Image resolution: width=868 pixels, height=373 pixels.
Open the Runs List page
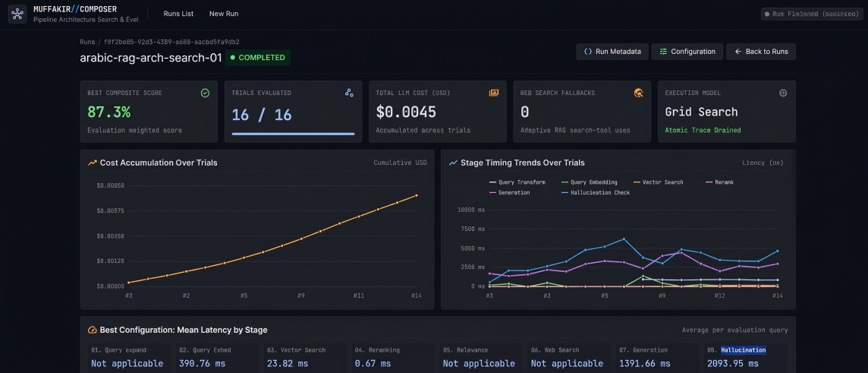tap(179, 14)
